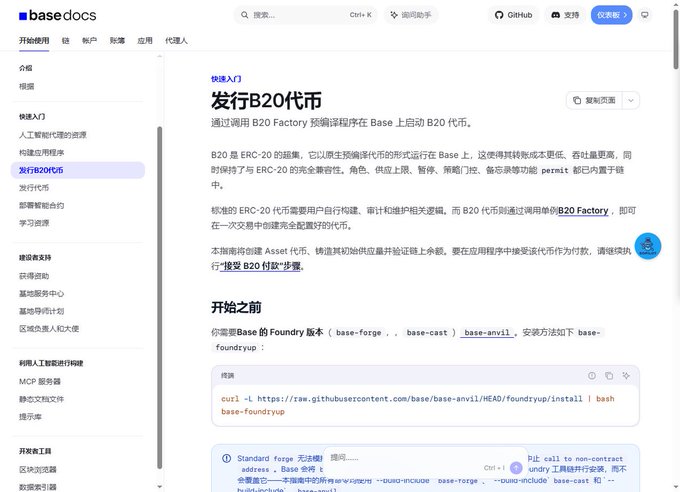Follow the base-anvil link
680x492 pixels.
[487, 333]
